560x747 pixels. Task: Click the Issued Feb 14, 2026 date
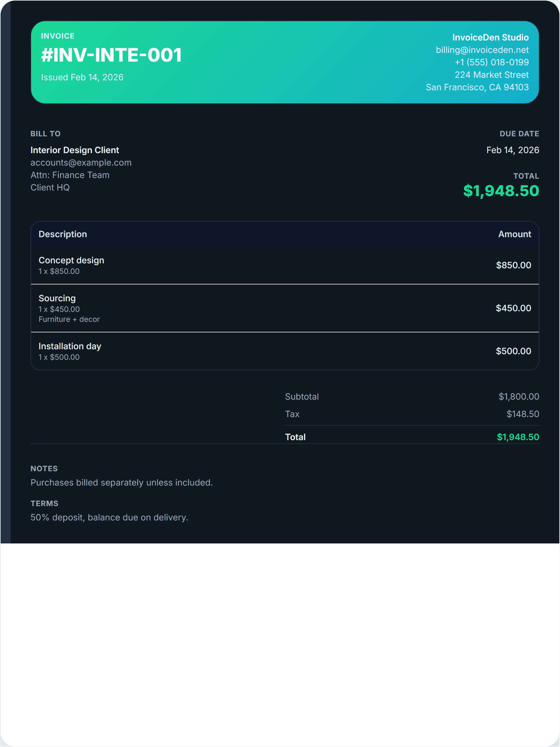pyautogui.click(x=82, y=77)
